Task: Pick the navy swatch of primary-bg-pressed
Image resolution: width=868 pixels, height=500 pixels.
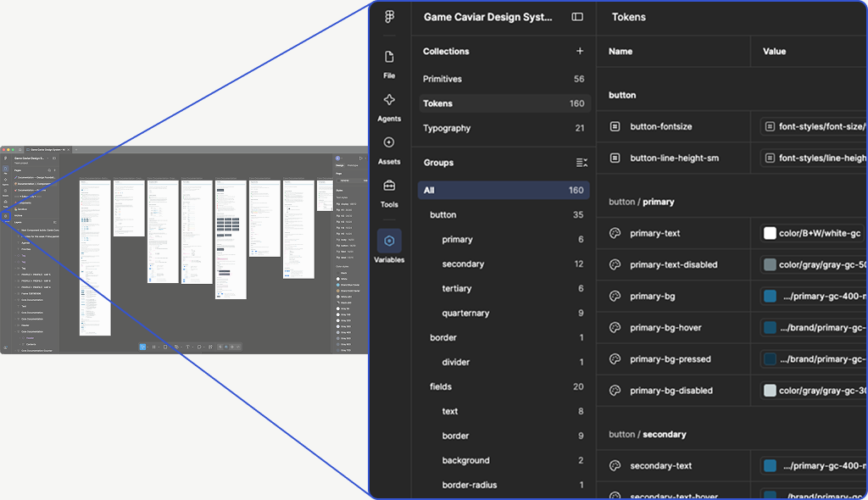Action: tap(770, 358)
